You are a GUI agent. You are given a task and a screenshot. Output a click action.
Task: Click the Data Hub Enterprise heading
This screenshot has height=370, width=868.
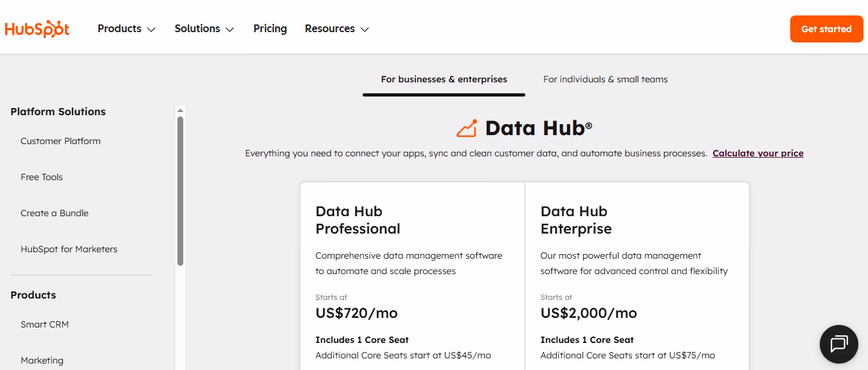click(x=576, y=220)
